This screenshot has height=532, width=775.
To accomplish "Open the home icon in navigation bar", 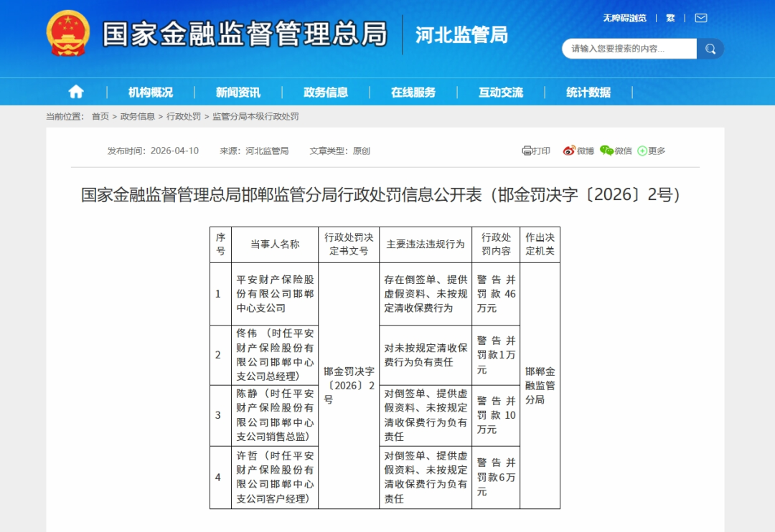I will coord(75,92).
